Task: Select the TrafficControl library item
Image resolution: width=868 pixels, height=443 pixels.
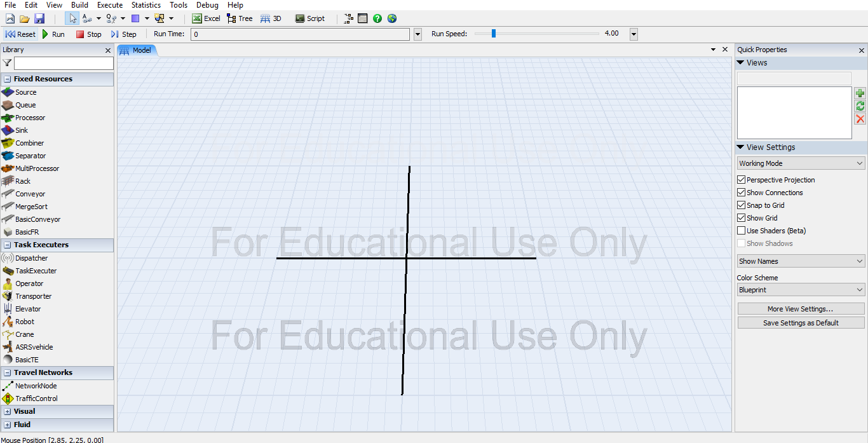Action: tap(36, 399)
